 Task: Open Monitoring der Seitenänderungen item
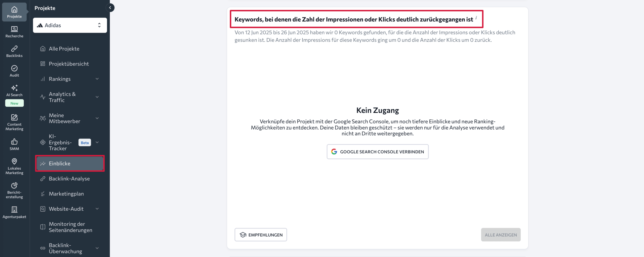tap(70, 227)
